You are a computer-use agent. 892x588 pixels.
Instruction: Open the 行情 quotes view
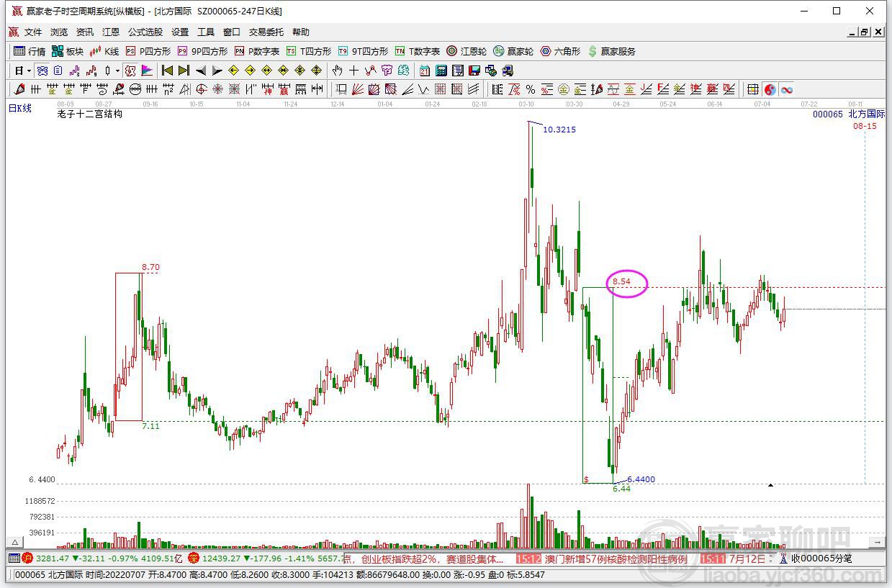[x=30, y=51]
